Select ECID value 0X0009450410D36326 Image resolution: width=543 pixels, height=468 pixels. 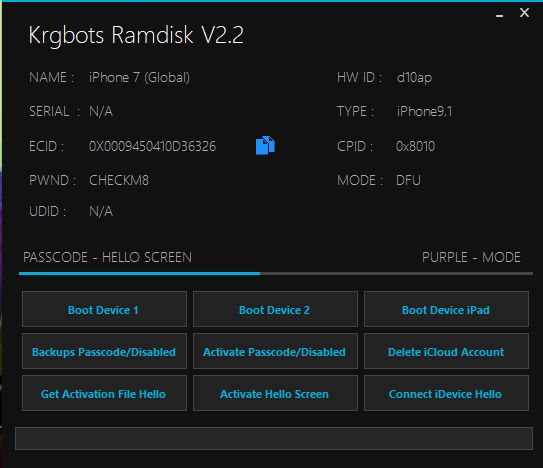[152, 146]
